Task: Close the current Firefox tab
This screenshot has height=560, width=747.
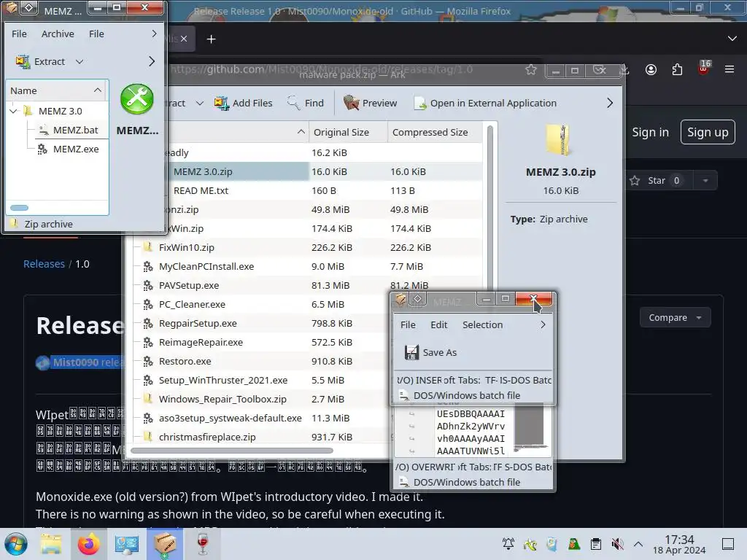Action: [x=184, y=39]
